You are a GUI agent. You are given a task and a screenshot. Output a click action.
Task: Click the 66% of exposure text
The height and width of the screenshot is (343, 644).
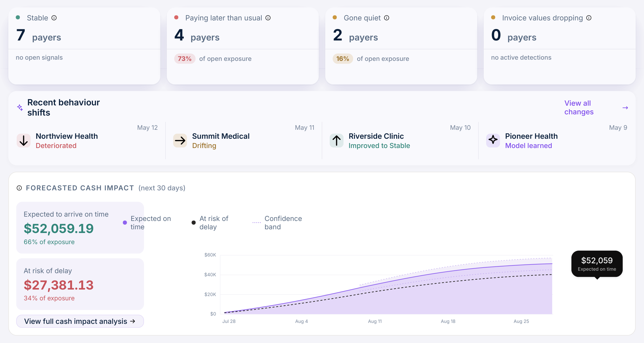(49, 242)
